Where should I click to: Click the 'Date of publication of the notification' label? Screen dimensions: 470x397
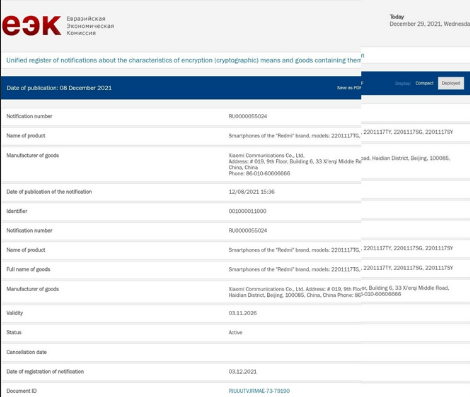pyautogui.click(x=49, y=192)
